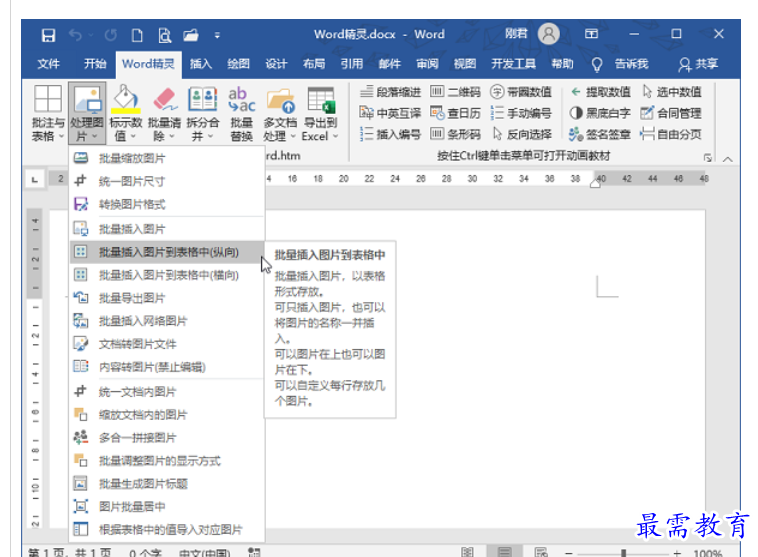The width and height of the screenshot is (758, 557).
Task: Click 提取数值 button
Action: pos(600,92)
